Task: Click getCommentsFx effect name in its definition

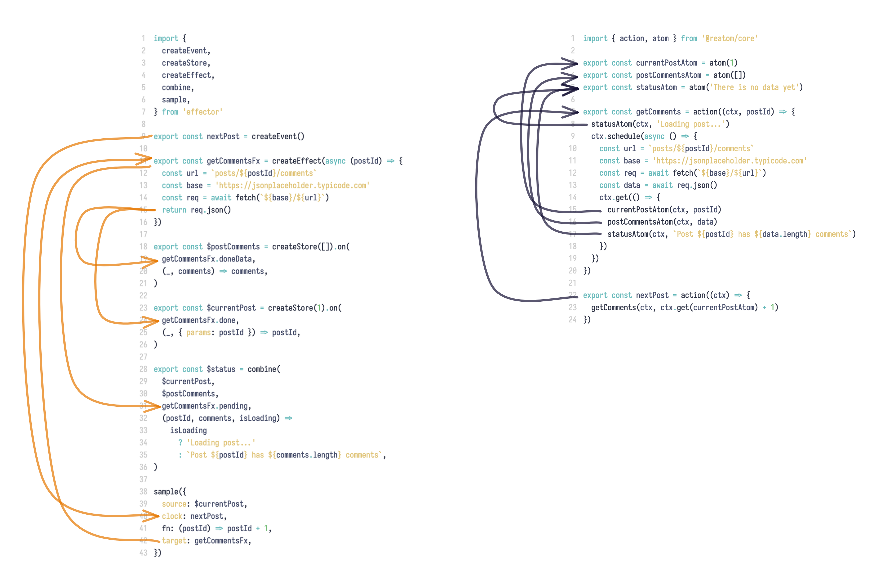Action: click(233, 161)
